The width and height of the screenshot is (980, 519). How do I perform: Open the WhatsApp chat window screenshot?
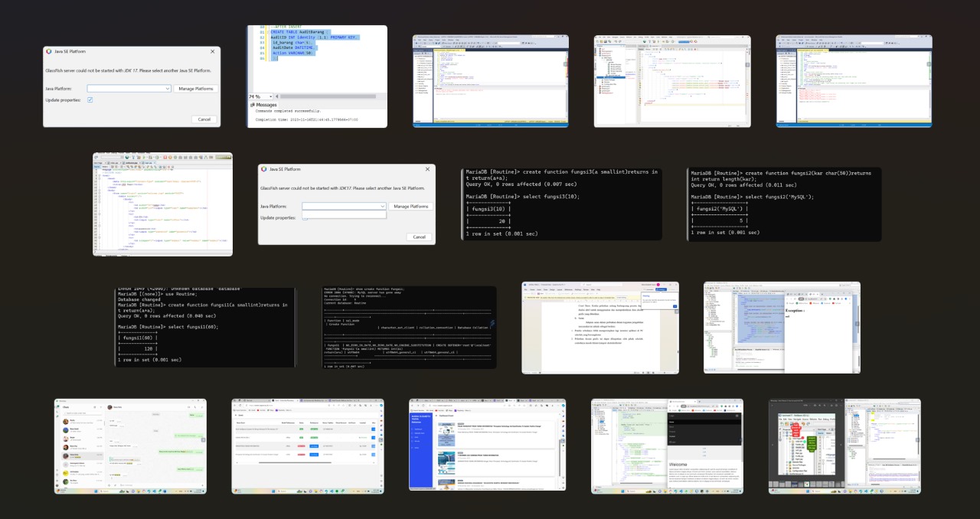coord(130,446)
